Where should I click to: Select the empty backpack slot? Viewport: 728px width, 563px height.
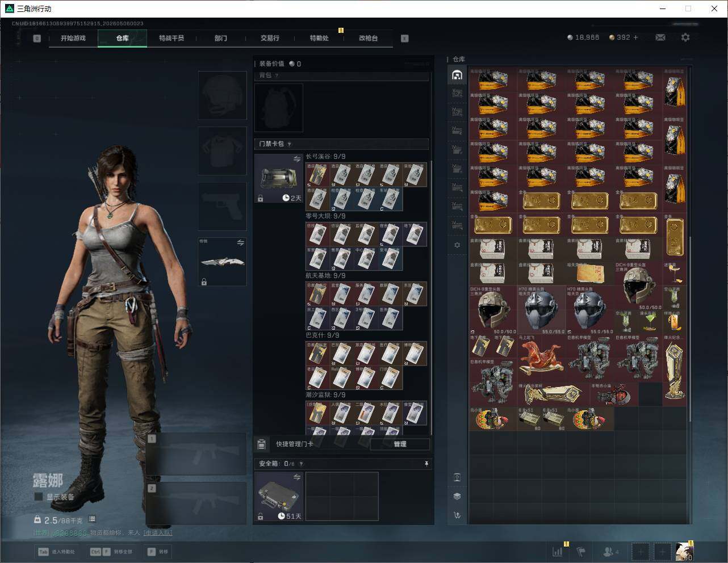pos(279,108)
